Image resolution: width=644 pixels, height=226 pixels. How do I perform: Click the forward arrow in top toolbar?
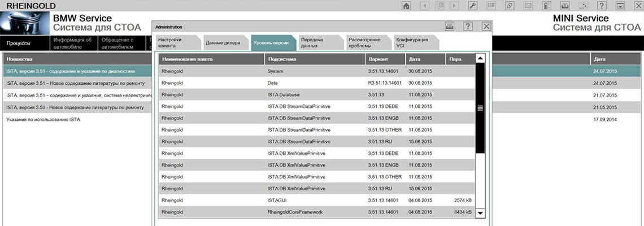click(454, 6)
